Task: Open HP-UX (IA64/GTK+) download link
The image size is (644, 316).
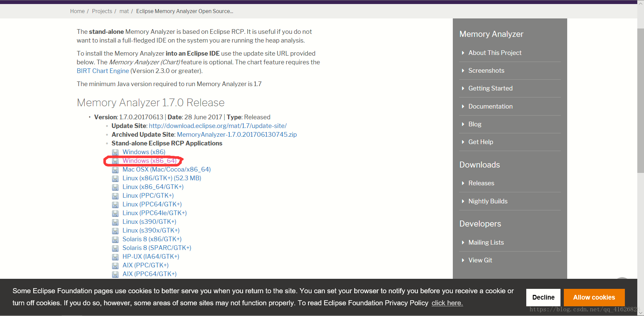Action: coord(151,257)
